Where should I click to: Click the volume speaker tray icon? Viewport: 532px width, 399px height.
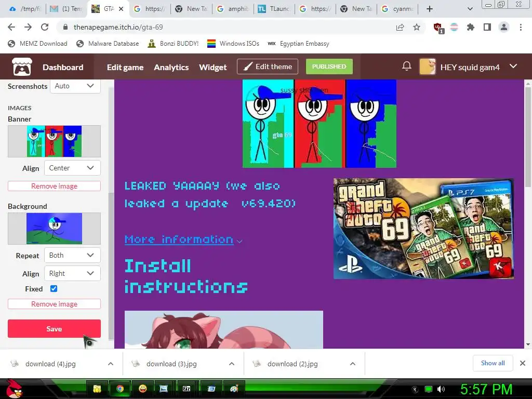[441, 389]
